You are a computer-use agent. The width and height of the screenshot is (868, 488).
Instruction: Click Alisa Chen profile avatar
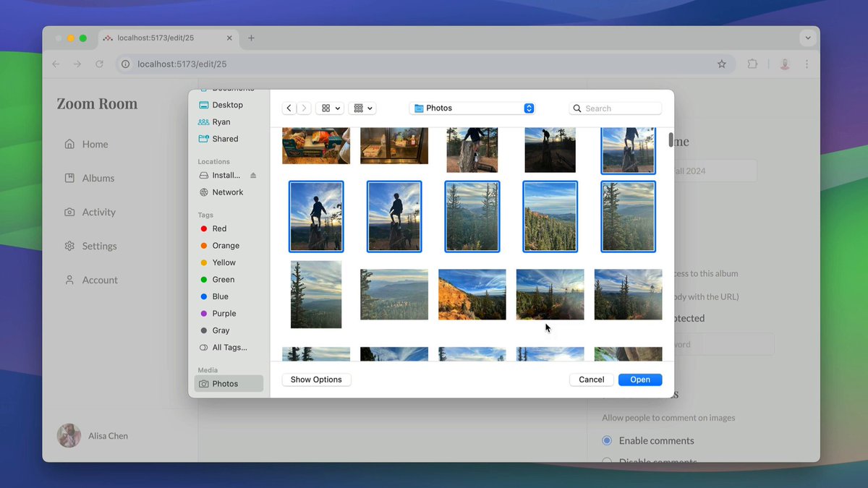point(69,436)
